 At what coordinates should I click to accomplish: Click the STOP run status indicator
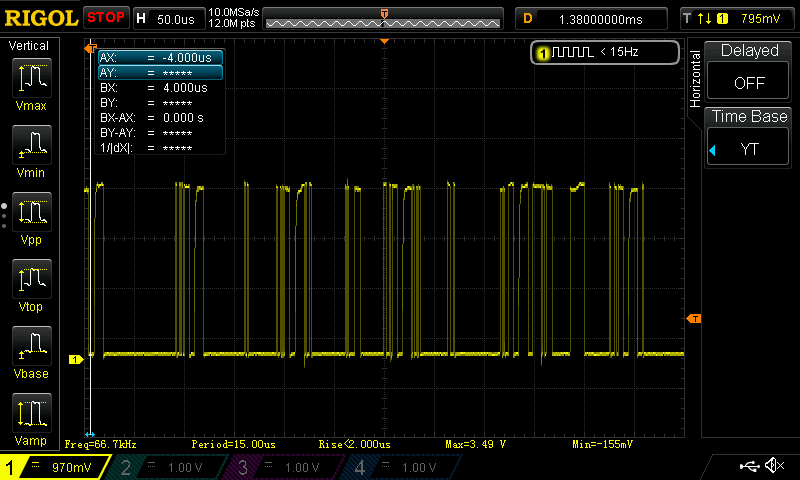coord(106,18)
